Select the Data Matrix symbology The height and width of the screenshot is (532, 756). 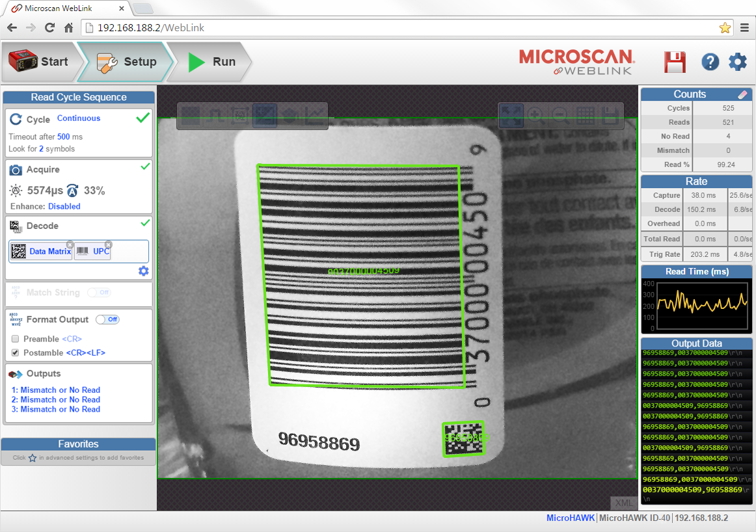point(40,251)
